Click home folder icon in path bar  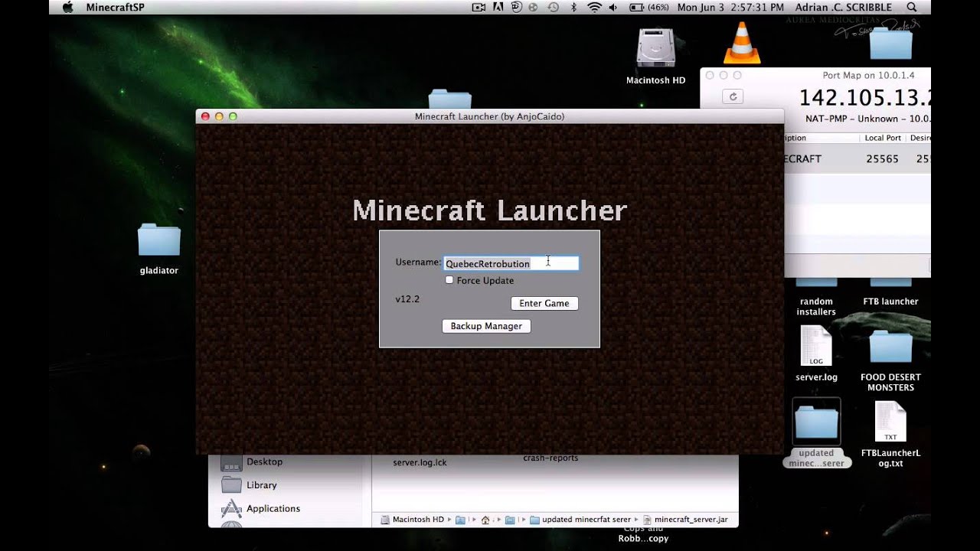485,520
